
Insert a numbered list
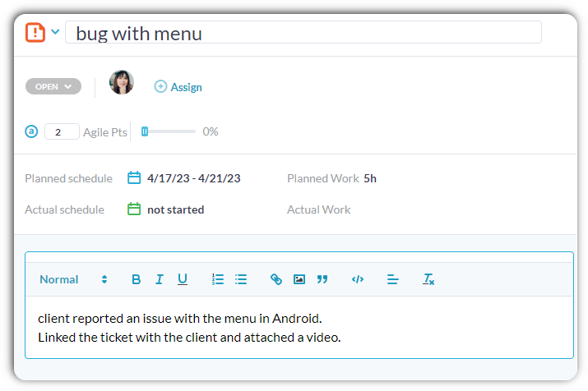[x=218, y=279]
